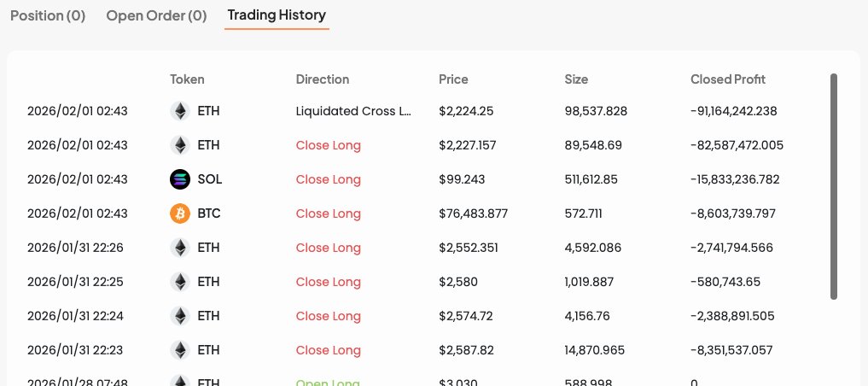The height and width of the screenshot is (386, 868).
Task: Click the Price column header
Action: [x=453, y=79]
